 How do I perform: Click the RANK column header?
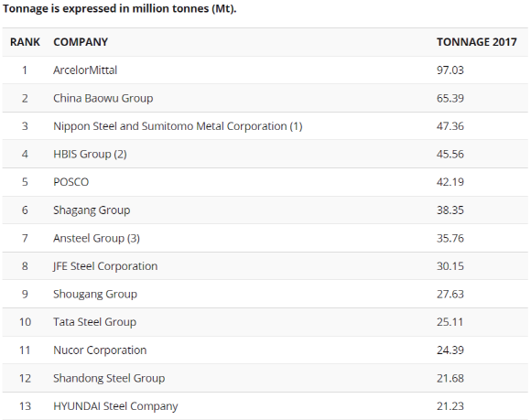(x=25, y=42)
